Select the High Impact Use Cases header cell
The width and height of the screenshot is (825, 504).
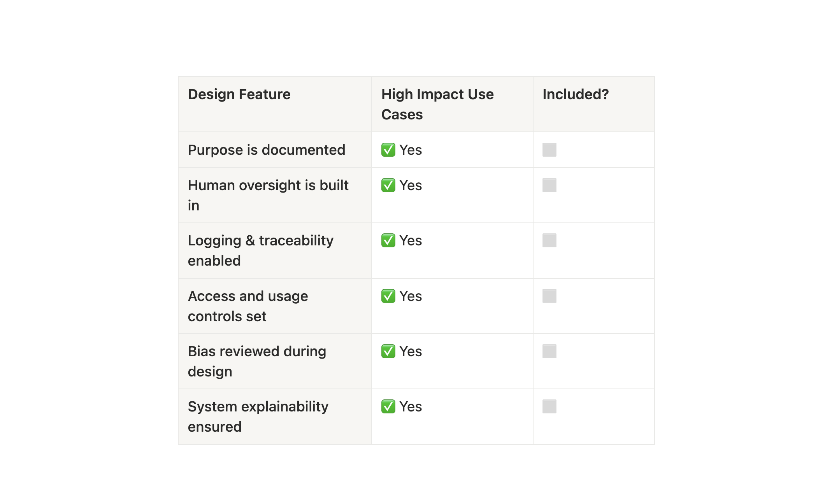point(437,104)
